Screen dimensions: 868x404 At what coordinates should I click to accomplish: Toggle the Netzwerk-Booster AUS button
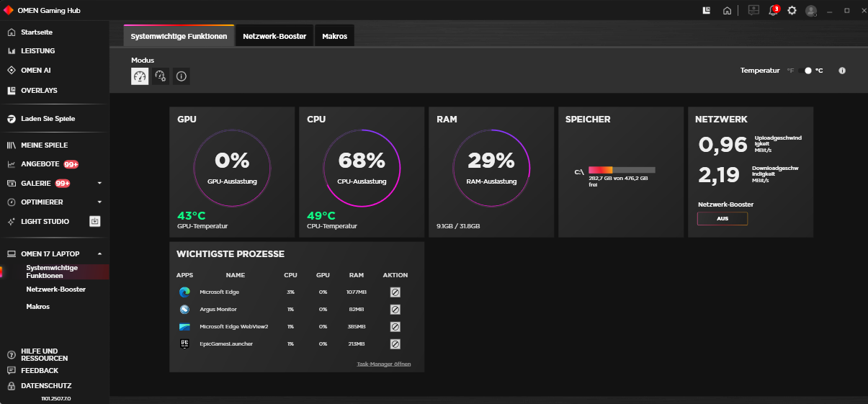click(722, 219)
